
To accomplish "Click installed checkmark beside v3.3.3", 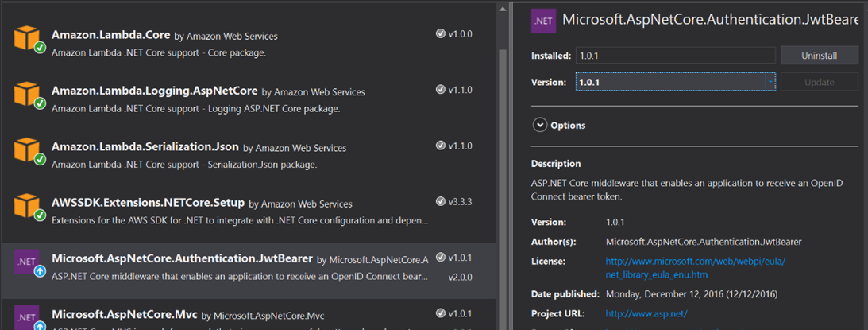I will click(x=441, y=201).
